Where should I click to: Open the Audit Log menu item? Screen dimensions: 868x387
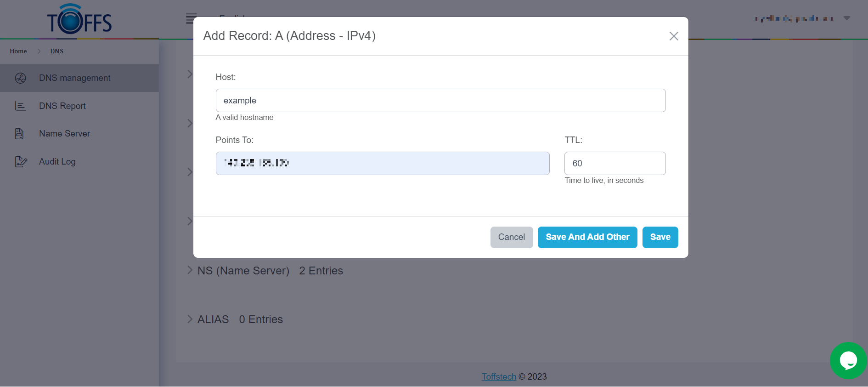point(57,162)
